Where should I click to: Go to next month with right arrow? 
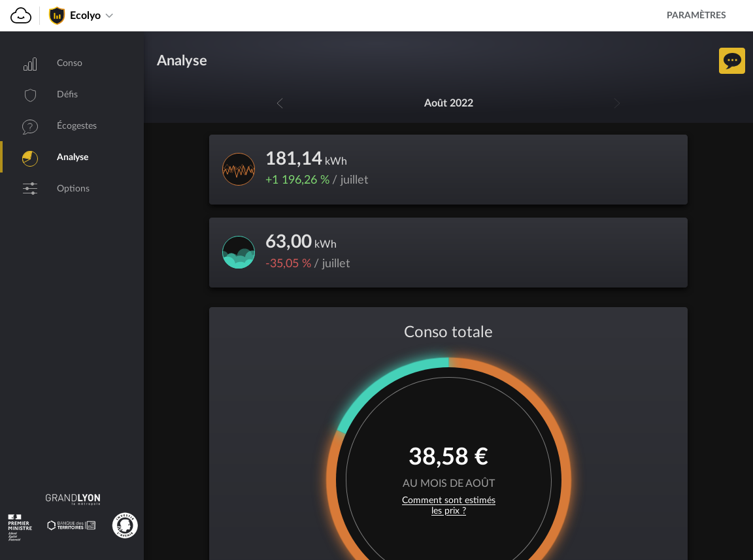(x=616, y=103)
